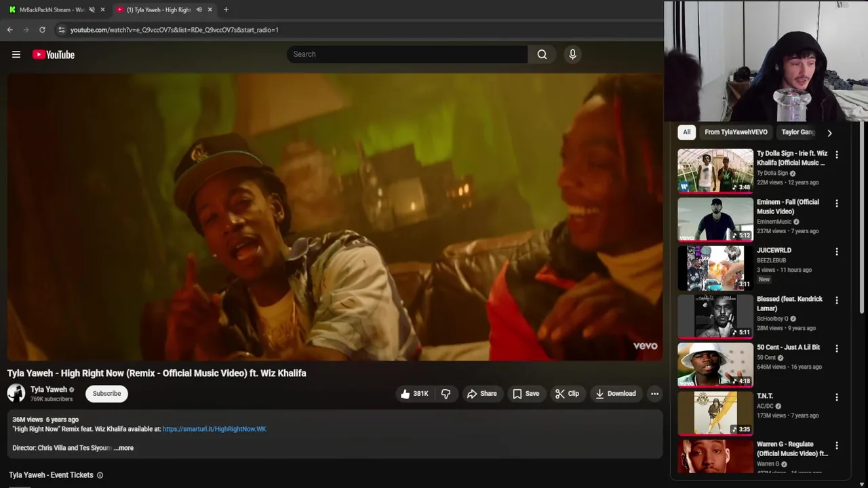Open a new browser tab
The width and height of the screenshot is (868, 488).
pyautogui.click(x=226, y=9)
